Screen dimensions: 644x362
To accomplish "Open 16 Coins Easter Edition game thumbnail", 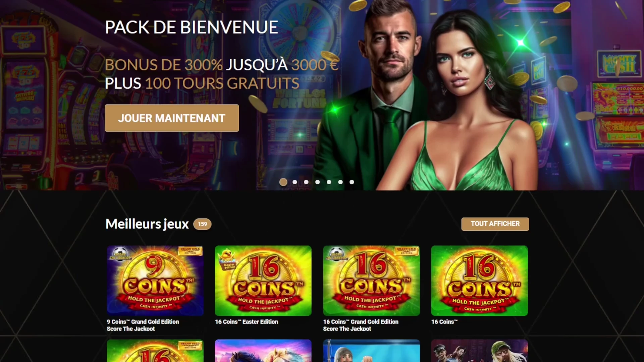I will (x=263, y=281).
